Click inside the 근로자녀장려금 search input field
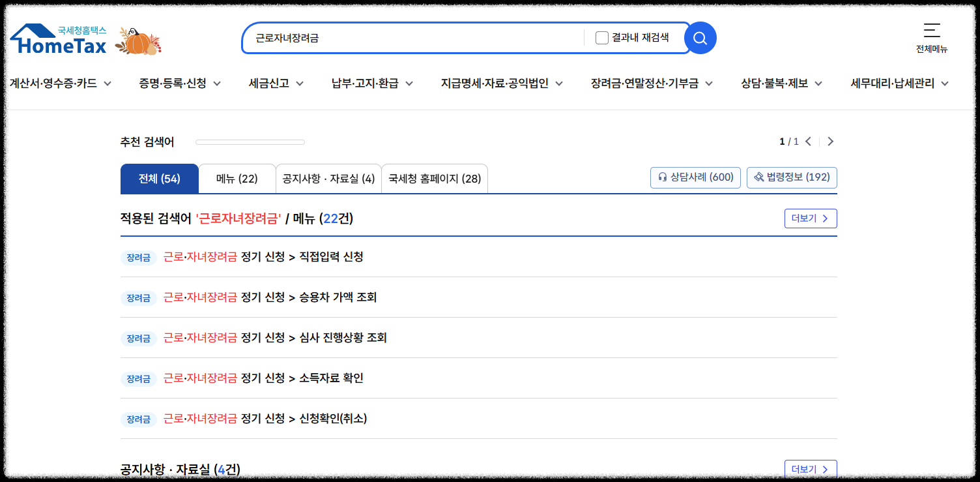The height and width of the screenshot is (482, 980). pos(411,37)
